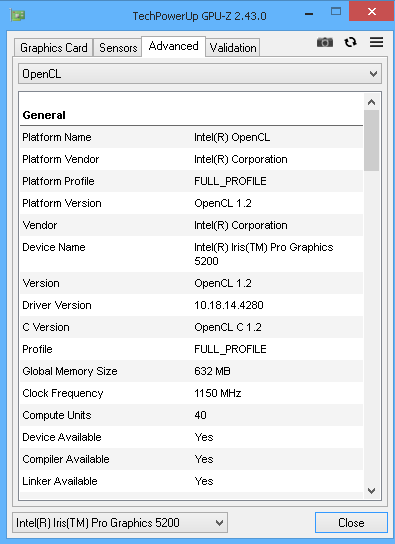Click the 632 MB value

click(212, 371)
